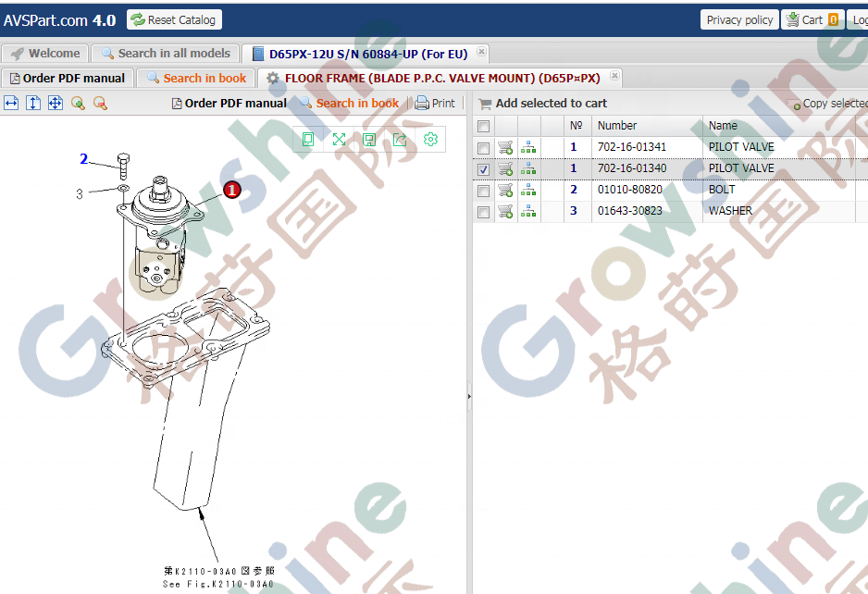Screen dimensions: 868x594
Task: Switch to Search in book tab
Action: [196, 78]
